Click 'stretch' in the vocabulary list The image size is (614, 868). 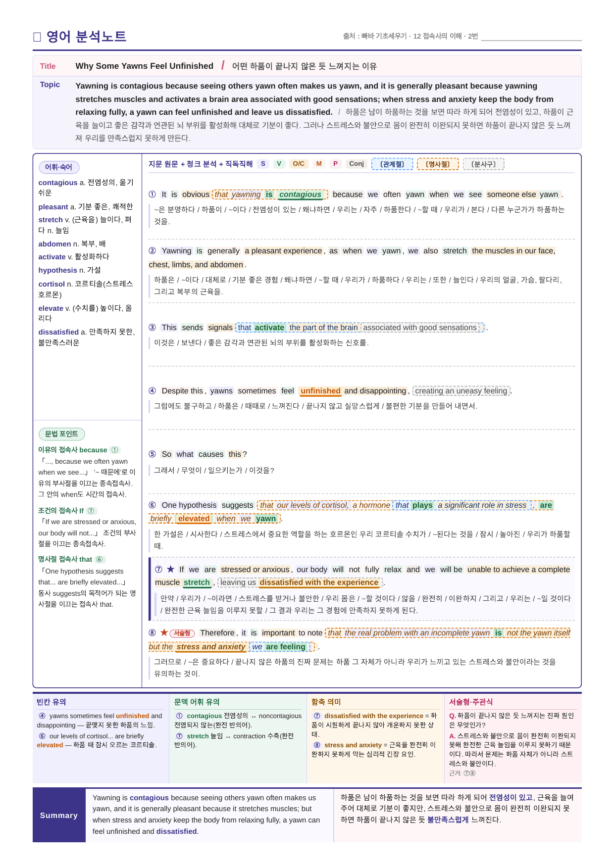click(51, 220)
